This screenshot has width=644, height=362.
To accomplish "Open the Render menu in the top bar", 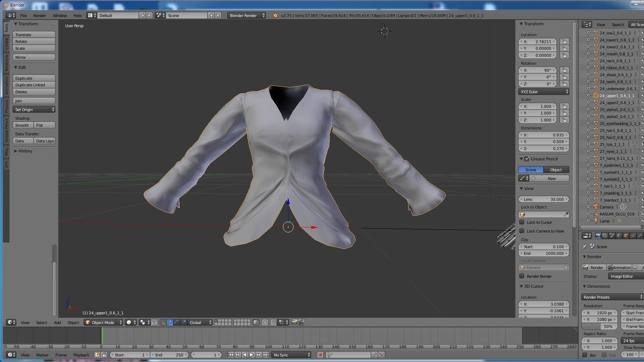I will point(39,16).
